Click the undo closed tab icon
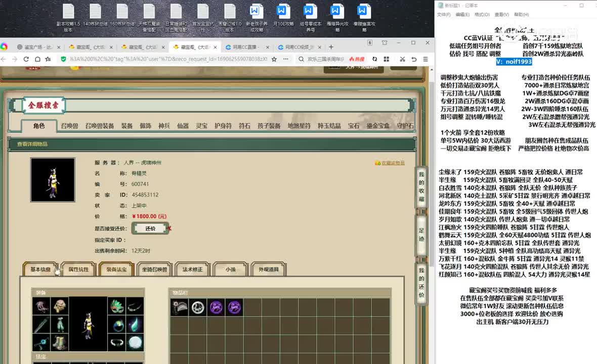Image resolution: width=597 pixels, height=364 pixels. (x=414, y=59)
